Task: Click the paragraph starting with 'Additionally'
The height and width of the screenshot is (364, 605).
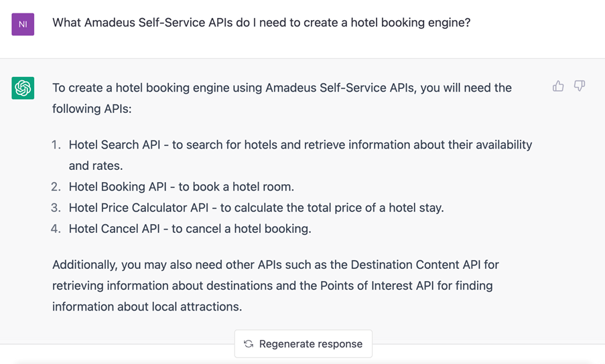Action: click(275, 286)
